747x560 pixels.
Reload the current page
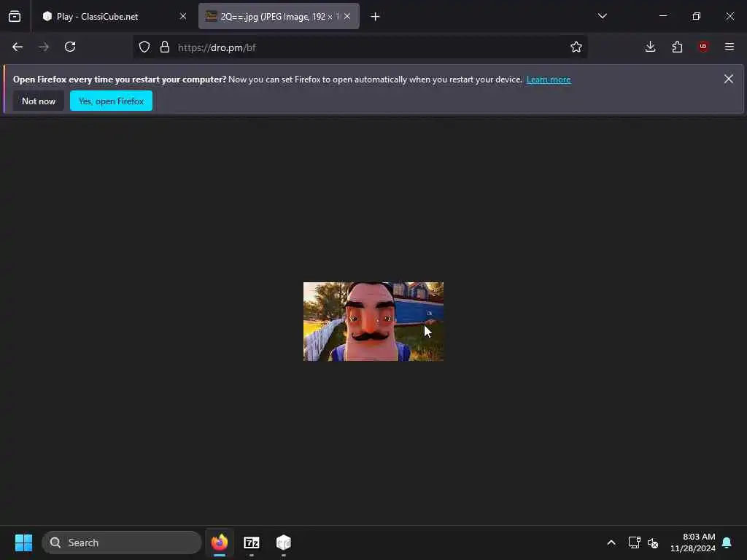(x=70, y=47)
